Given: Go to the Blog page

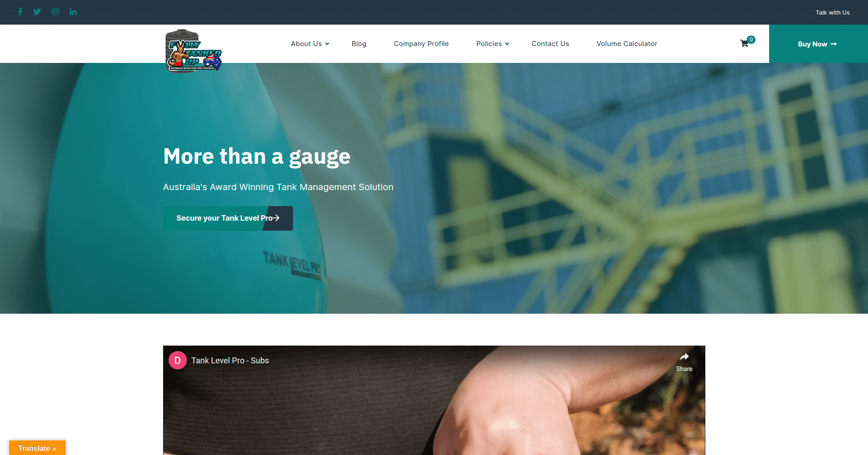Looking at the screenshot, I should [359, 44].
